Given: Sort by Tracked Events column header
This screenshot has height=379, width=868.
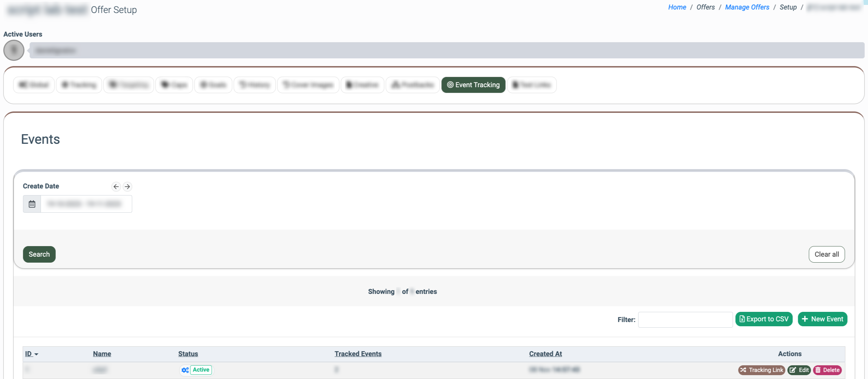Looking at the screenshot, I should pos(358,354).
